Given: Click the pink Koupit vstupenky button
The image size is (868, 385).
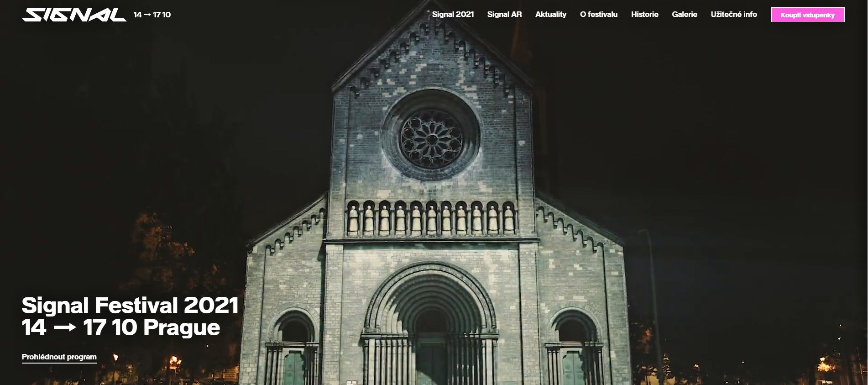Looking at the screenshot, I should [808, 15].
